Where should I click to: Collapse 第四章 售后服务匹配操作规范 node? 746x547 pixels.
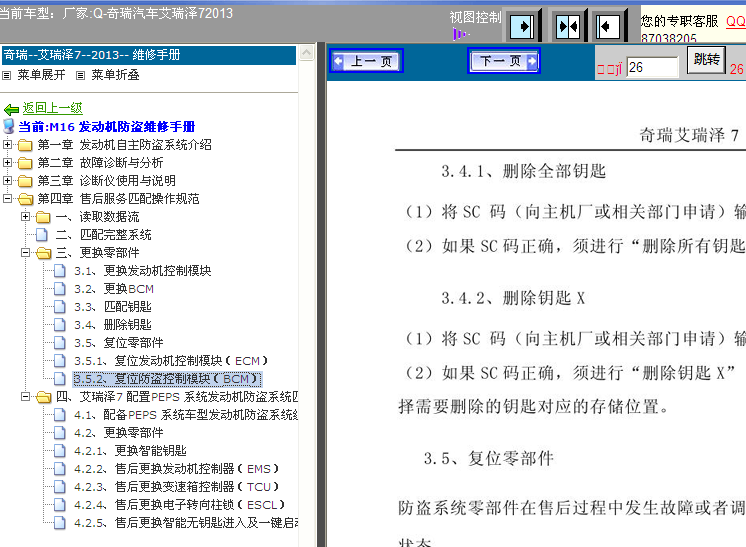[7, 198]
